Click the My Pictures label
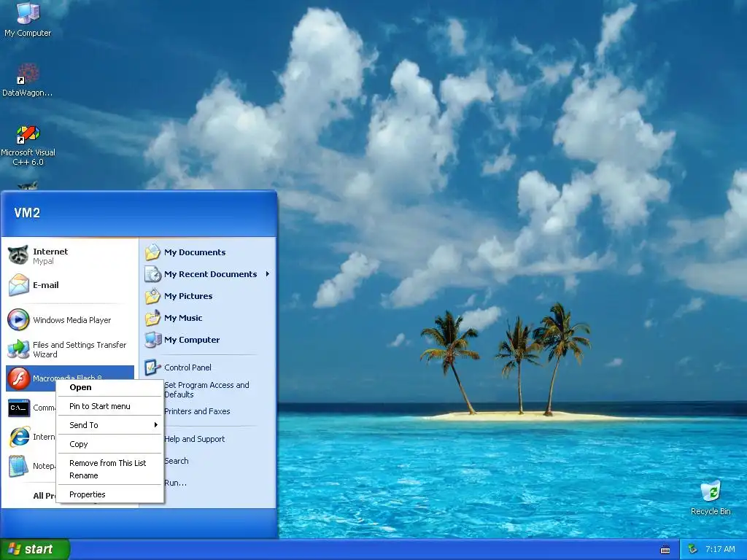The height and width of the screenshot is (560, 747). coord(188,296)
